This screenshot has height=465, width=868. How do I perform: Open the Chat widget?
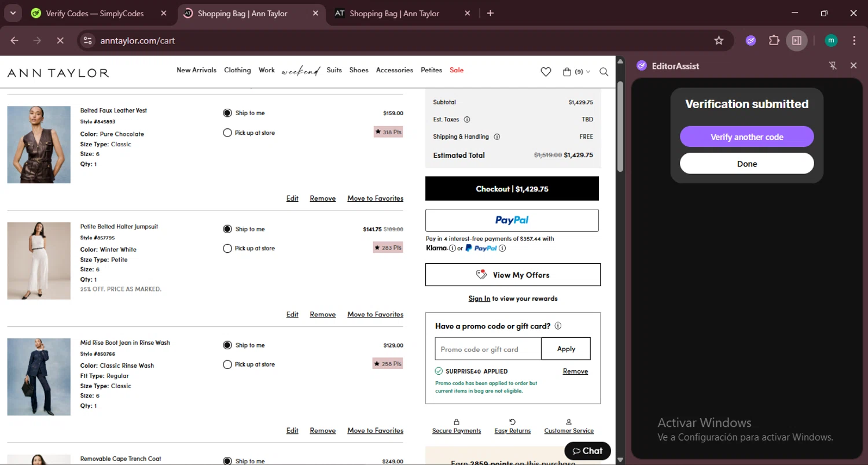(x=587, y=451)
